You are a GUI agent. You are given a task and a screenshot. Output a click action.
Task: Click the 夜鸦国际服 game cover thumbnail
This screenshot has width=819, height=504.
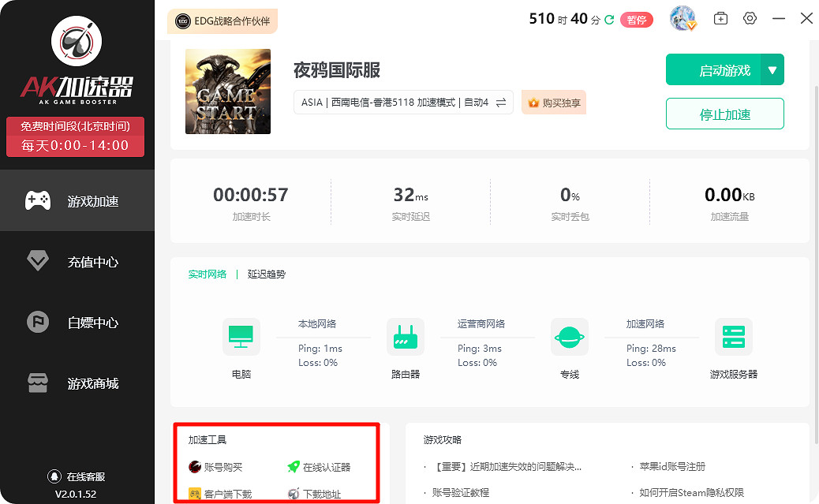point(228,91)
